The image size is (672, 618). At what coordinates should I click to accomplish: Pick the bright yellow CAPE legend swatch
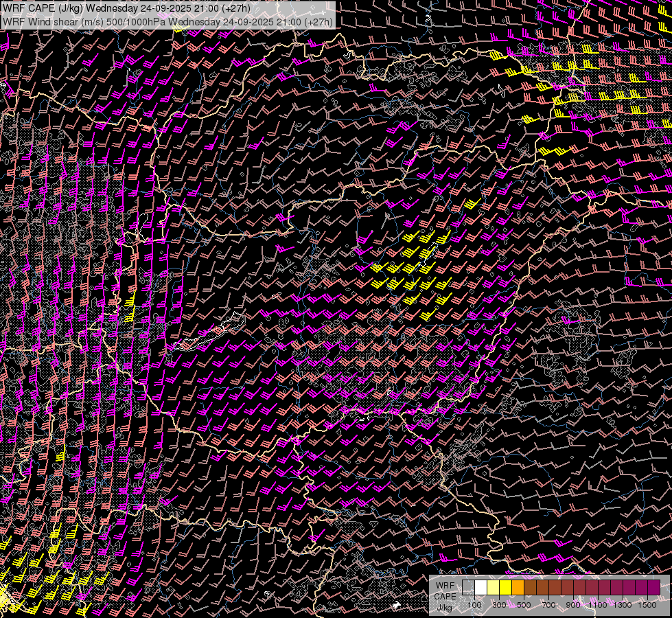(x=506, y=588)
